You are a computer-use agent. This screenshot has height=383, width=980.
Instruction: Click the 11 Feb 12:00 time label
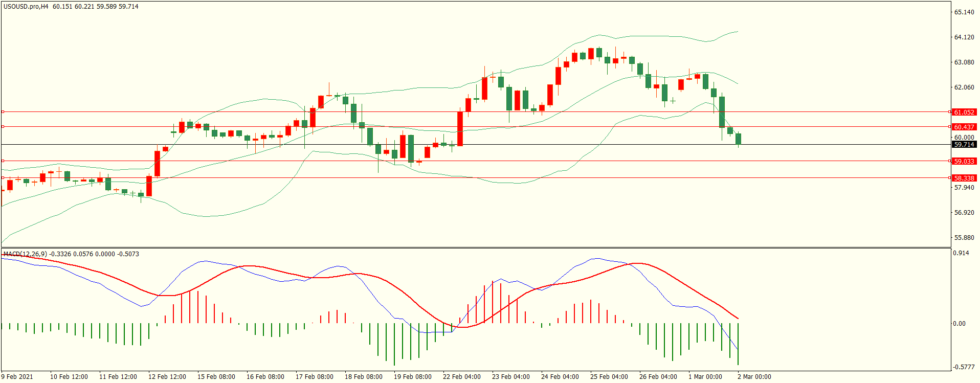coord(118,377)
